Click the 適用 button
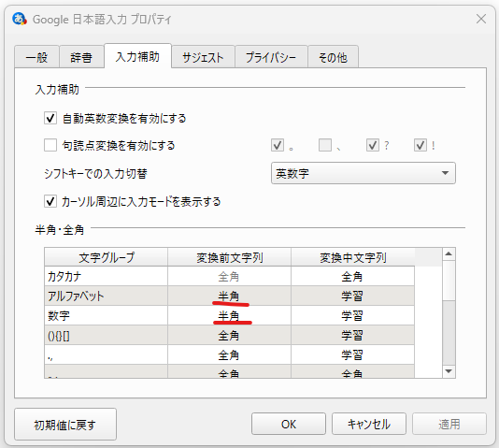 (449, 424)
